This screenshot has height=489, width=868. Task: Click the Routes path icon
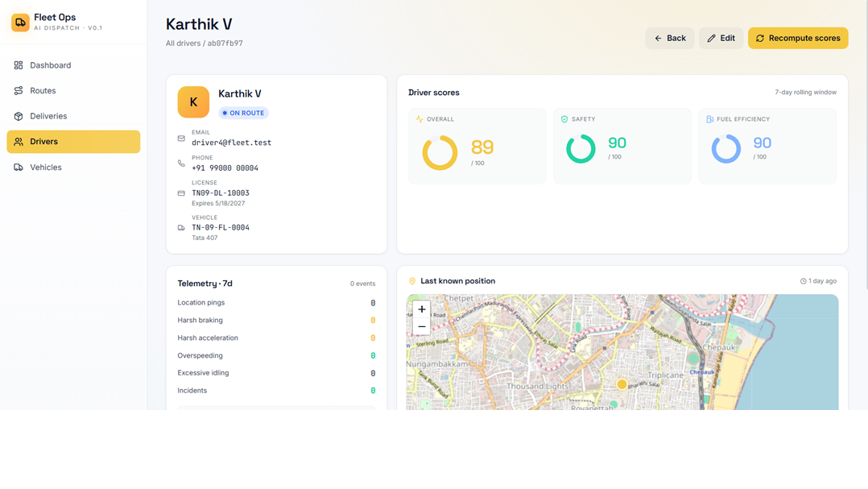(x=19, y=91)
